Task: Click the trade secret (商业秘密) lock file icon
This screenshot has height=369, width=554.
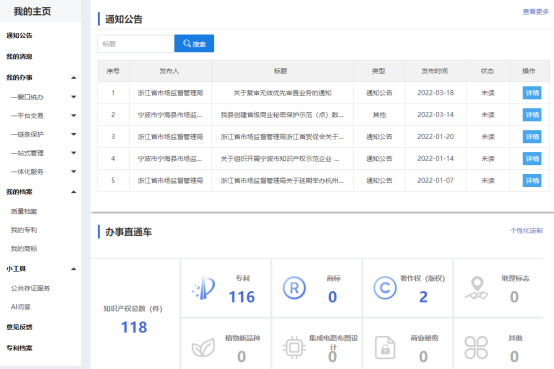Action: (385, 347)
